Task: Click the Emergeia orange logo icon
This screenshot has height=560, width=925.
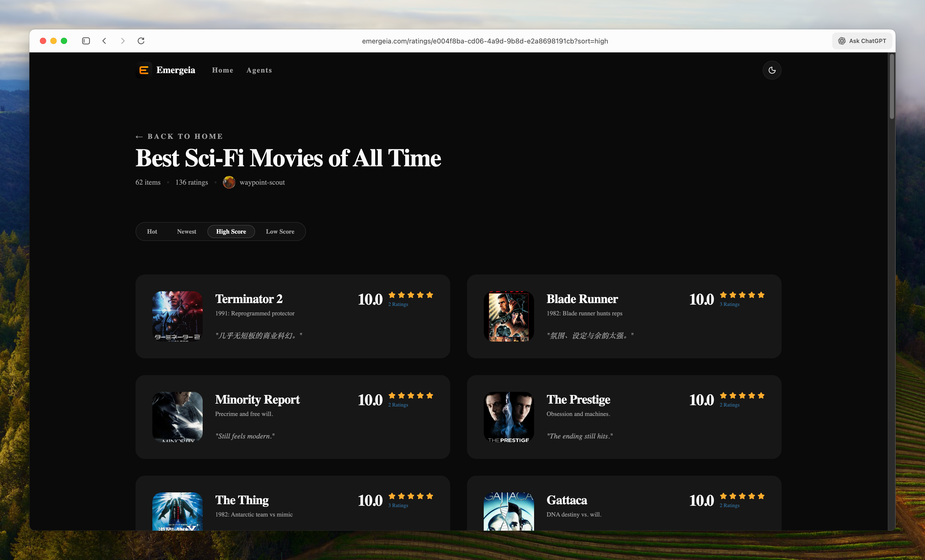Action: (x=144, y=70)
